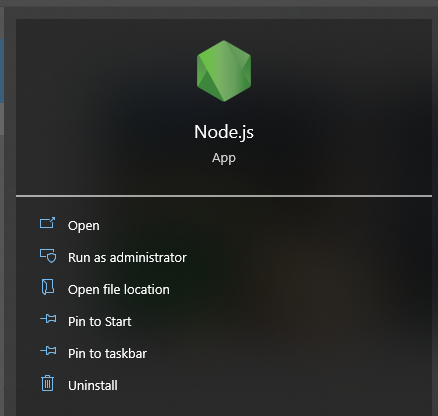Click the Pin to taskbar pushpin icon
This screenshot has height=416, width=438.
point(48,351)
